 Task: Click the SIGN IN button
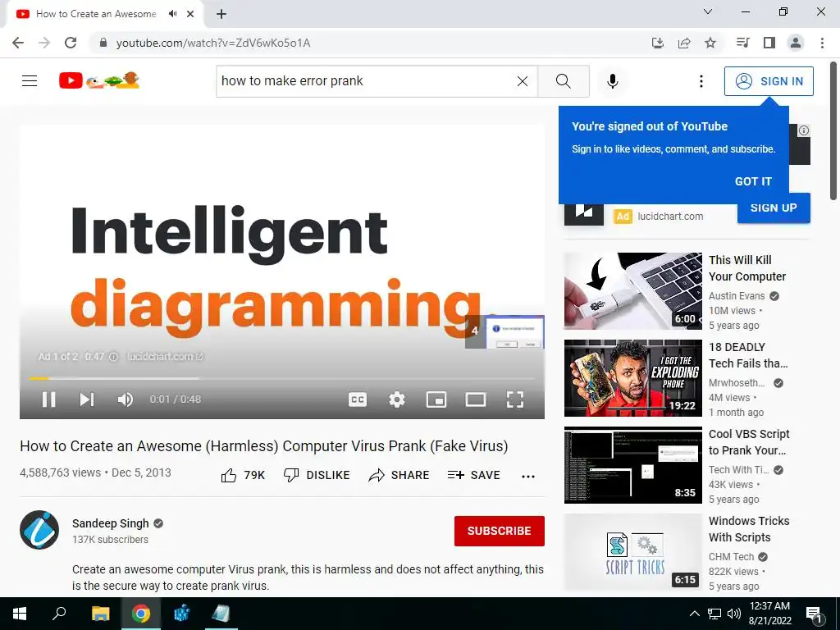[x=769, y=81]
